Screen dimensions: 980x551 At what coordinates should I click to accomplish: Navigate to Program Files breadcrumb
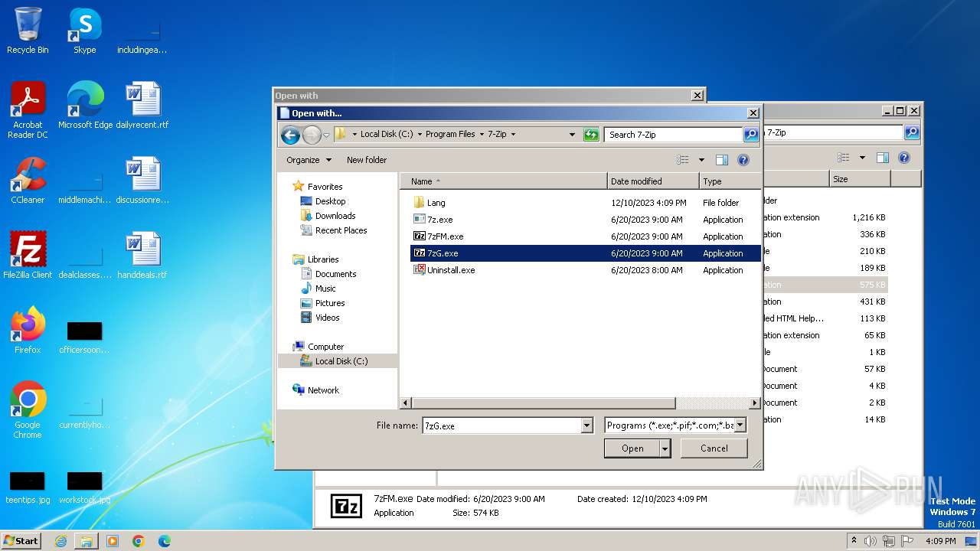pos(450,134)
